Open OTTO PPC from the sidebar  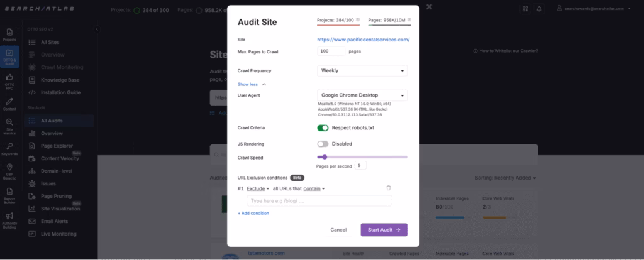pos(9,80)
